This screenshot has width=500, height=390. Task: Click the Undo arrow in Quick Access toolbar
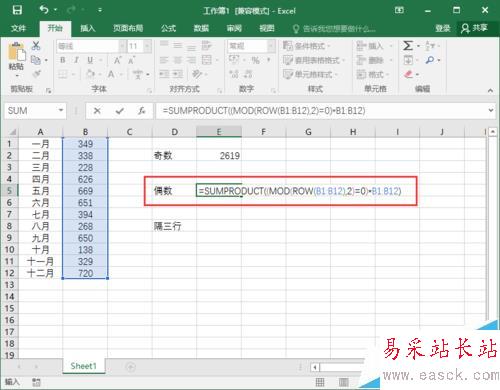coord(44,10)
